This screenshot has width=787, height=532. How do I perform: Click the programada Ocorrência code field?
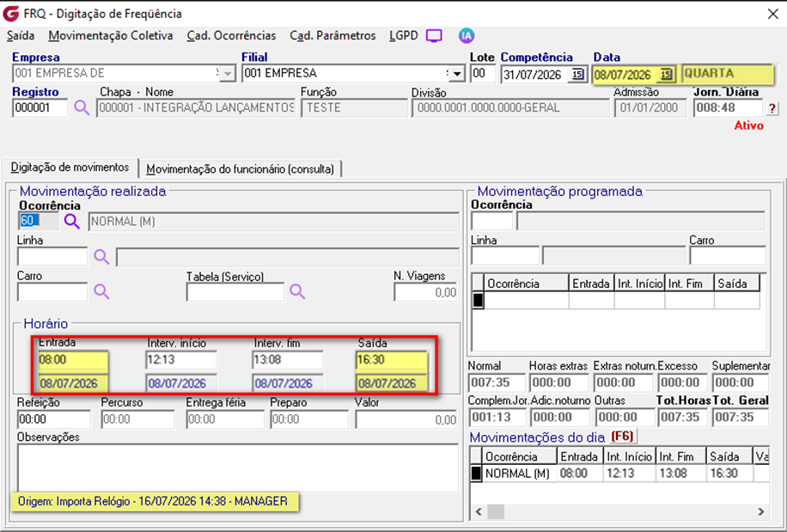point(491,221)
